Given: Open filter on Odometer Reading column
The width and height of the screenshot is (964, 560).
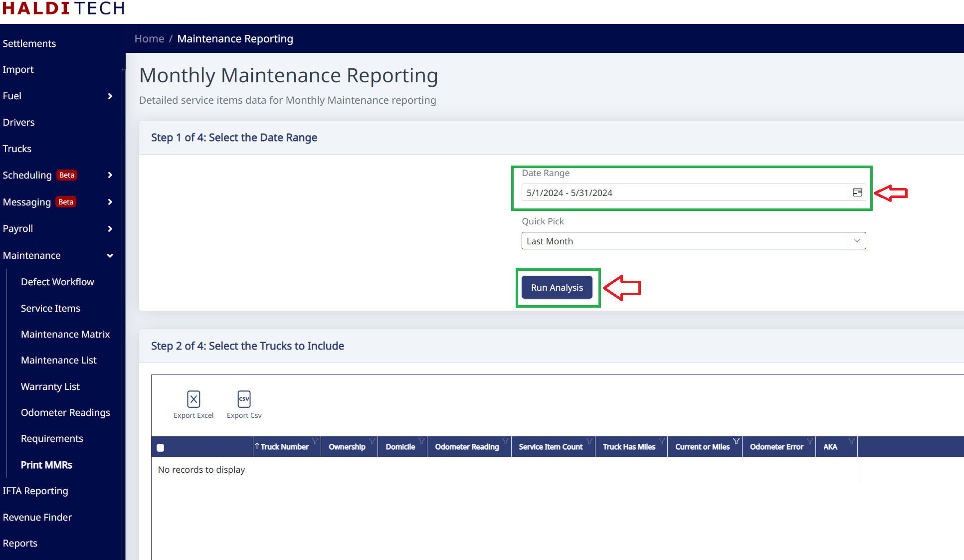Looking at the screenshot, I should click(506, 441).
